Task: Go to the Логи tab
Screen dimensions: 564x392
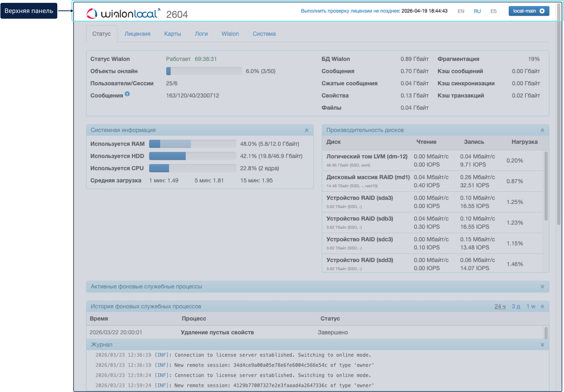Action: (201, 34)
